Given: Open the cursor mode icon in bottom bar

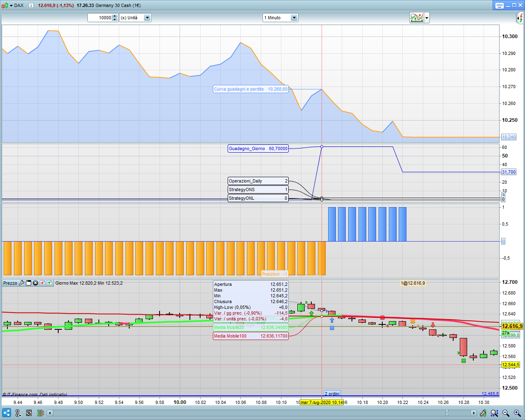Looking at the screenshot, I should tap(18, 413).
